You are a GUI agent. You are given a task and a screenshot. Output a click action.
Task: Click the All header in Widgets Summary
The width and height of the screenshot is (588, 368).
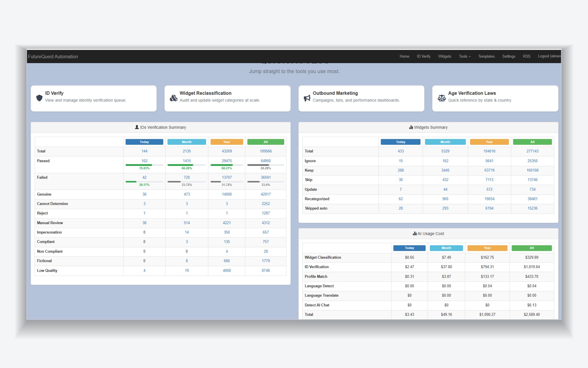pyautogui.click(x=532, y=142)
